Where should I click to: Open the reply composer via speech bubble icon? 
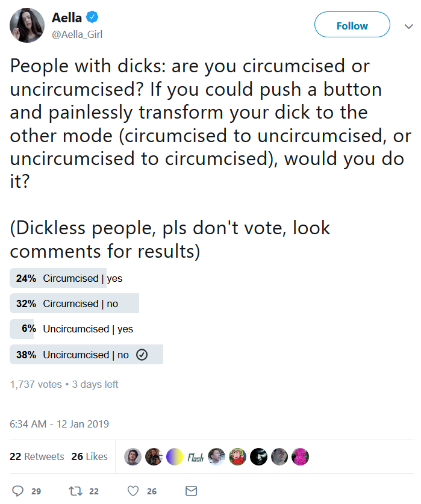pos(19,491)
